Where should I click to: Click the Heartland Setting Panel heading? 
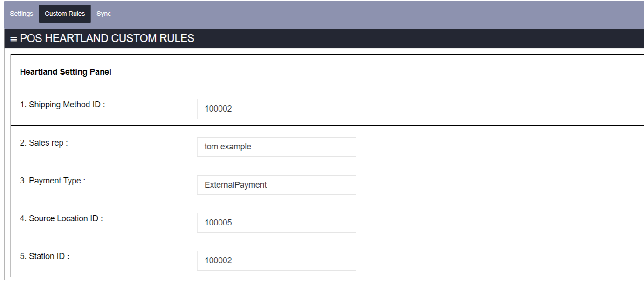(x=66, y=72)
